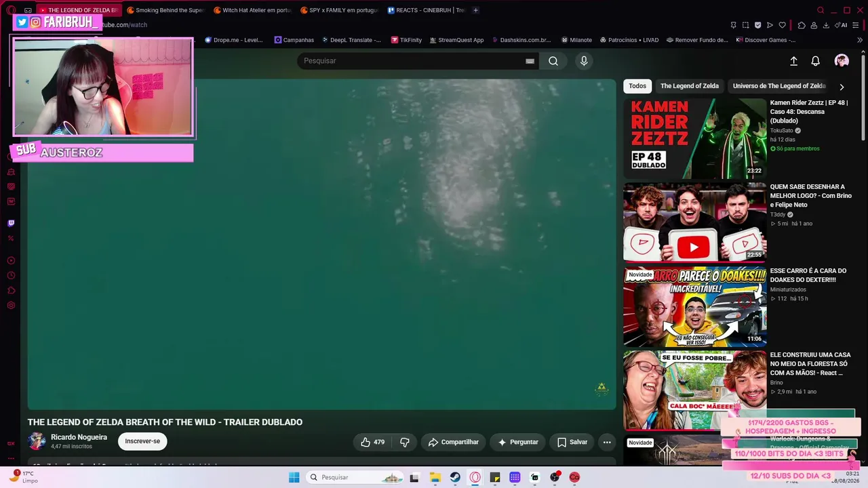Image resolution: width=868 pixels, height=488 pixels.
Task: Expand hidden bookmarks with chevron
Action: (860, 40)
